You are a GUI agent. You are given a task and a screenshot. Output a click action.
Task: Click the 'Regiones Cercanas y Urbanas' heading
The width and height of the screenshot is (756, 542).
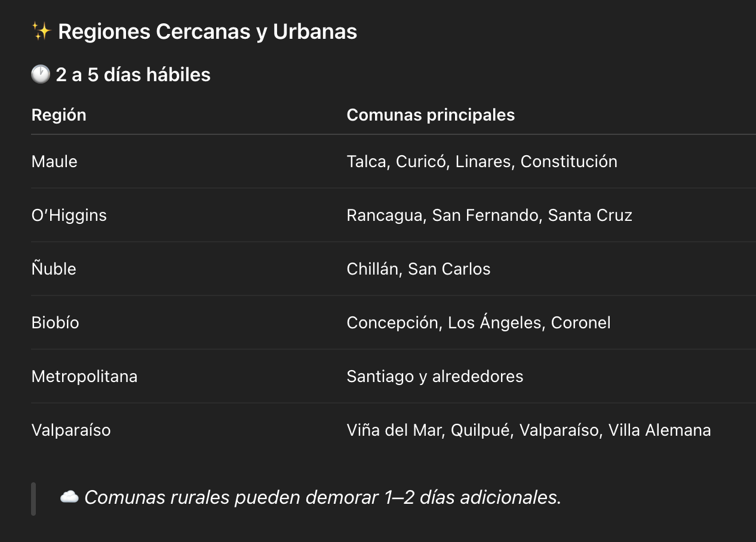207,32
